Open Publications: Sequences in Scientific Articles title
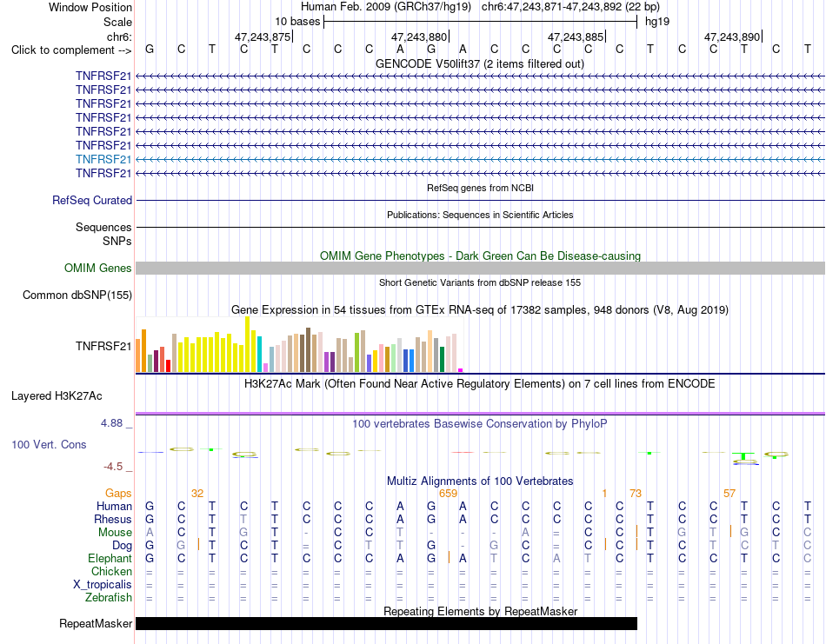 pos(480,215)
